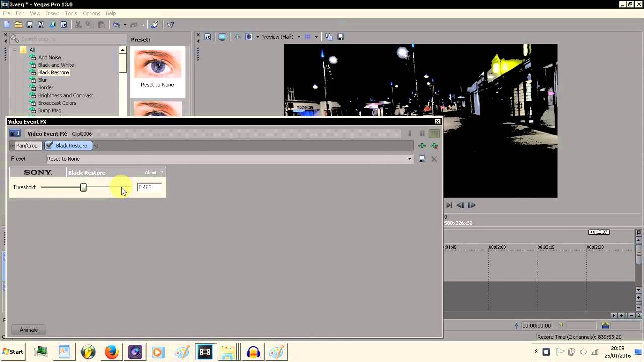
Task: Open the Split Screen View dropdown arrow
Action: click(x=257, y=37)
